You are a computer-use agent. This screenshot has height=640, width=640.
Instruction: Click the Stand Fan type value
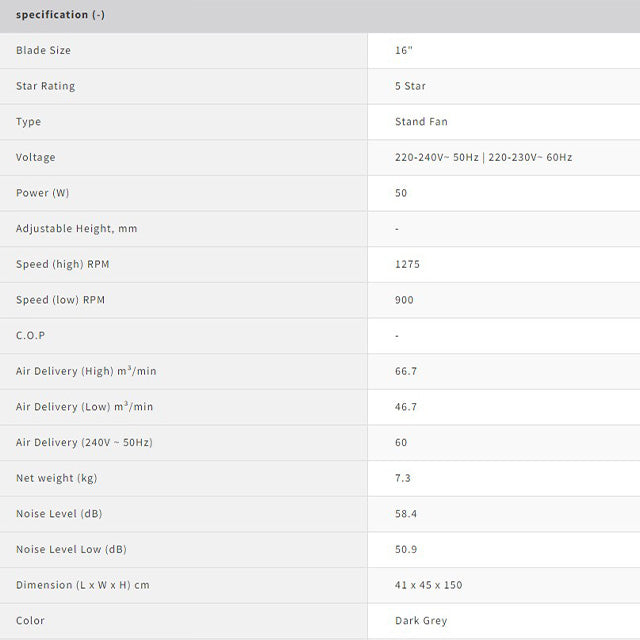coord(421,122)
